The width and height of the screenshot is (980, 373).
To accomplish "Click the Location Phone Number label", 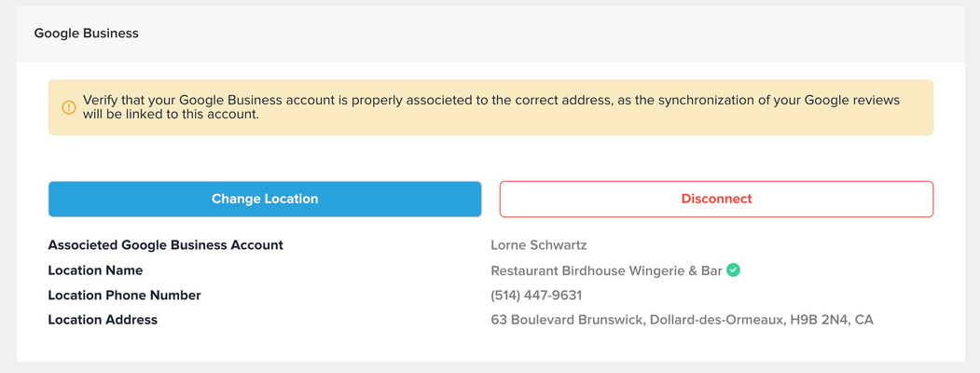I will click(124, 295).
